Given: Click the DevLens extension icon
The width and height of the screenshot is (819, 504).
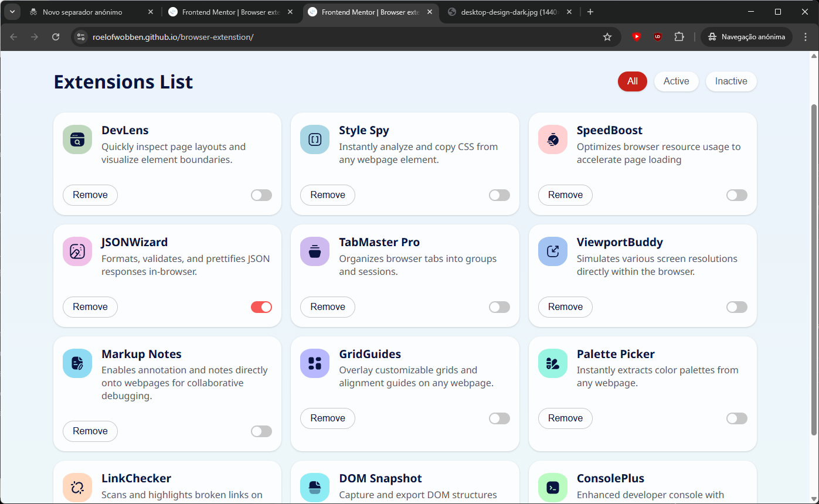Looking at the screenshot, I should [77, 139].
